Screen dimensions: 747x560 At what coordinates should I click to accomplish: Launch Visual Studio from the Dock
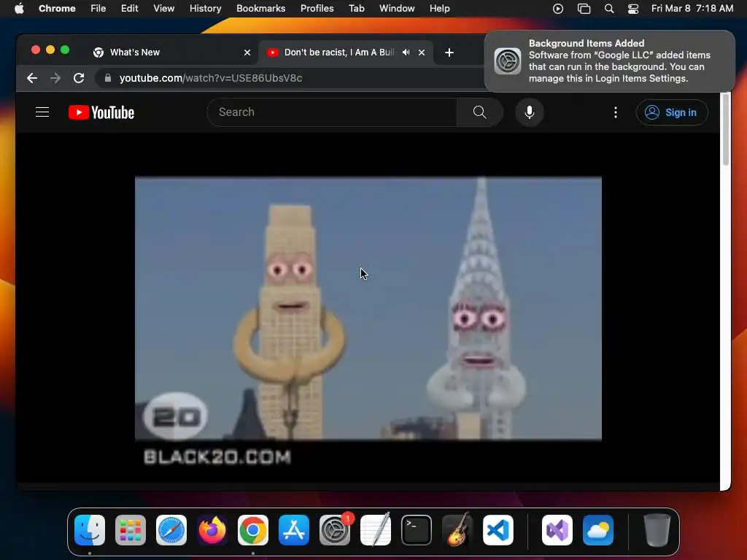point(557,530)
